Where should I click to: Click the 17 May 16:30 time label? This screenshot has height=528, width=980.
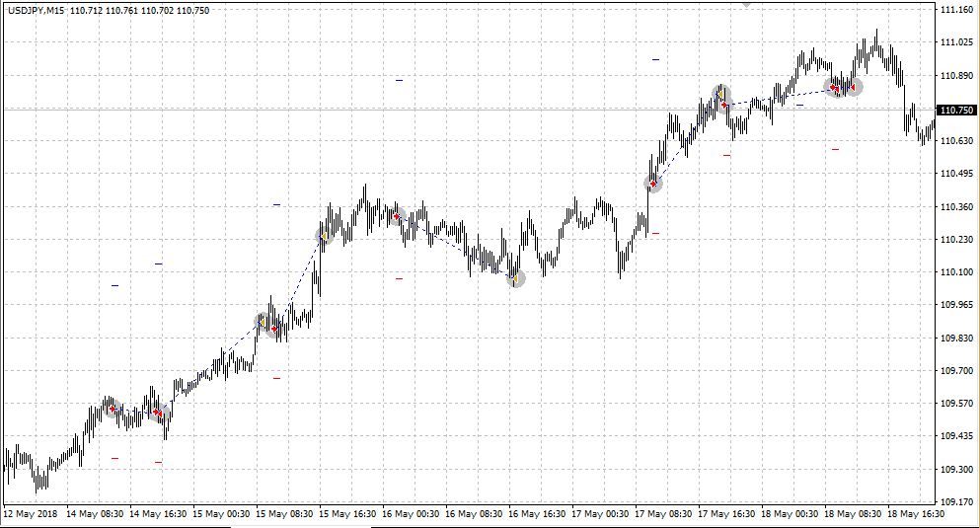(725, 514)
